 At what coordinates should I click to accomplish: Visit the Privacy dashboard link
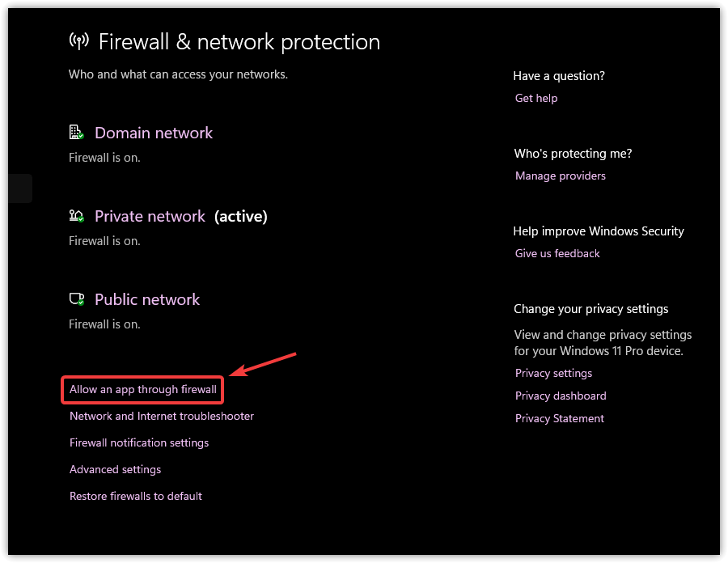(x=561, y=396)
